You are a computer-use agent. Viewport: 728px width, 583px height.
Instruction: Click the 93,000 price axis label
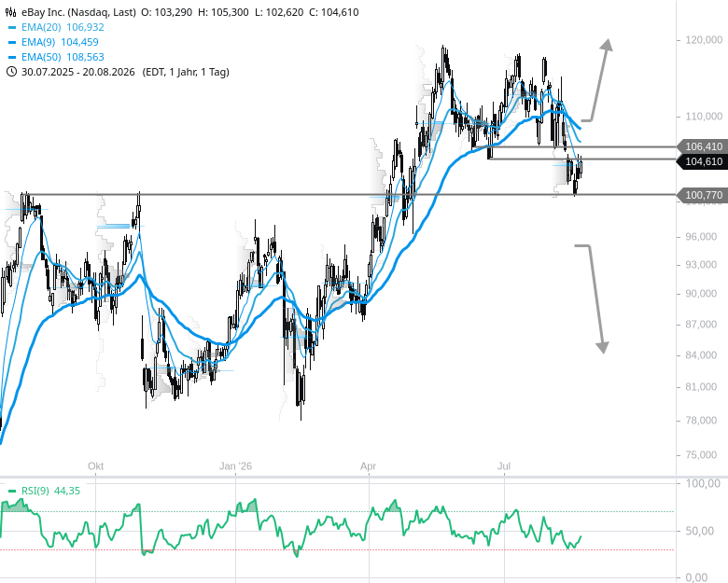pyautogui.click(x=701, y=265)
